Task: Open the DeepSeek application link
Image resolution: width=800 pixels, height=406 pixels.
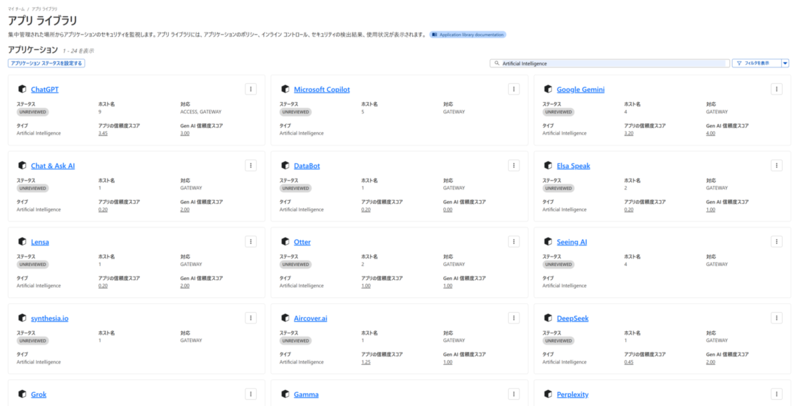Action: [572, 318]
